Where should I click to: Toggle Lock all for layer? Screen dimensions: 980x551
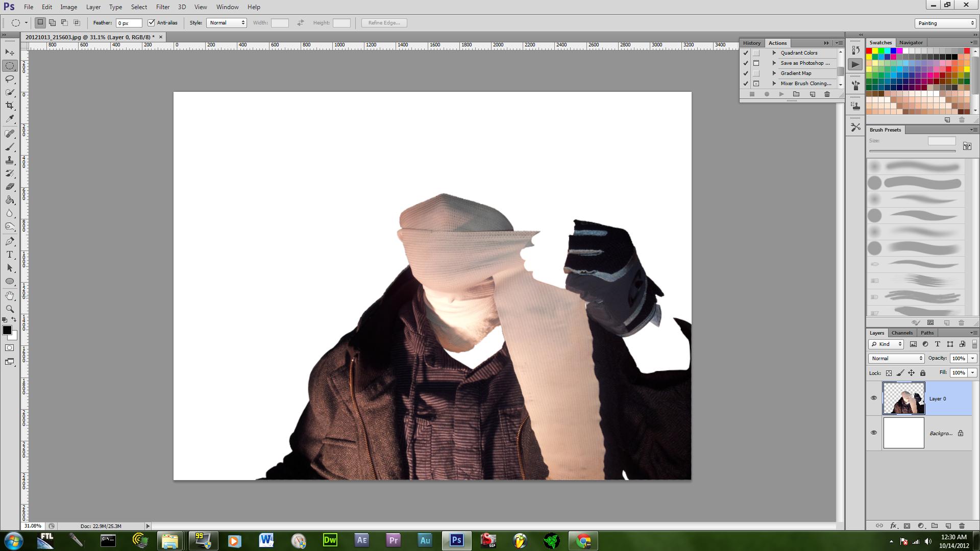coord(923,373)
